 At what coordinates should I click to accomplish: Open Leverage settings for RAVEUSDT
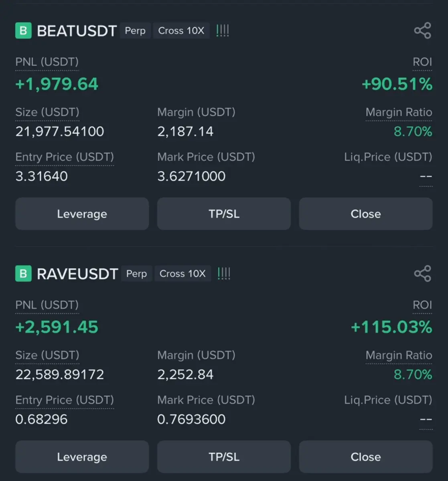pyautogui.click(x=82, y=457)
